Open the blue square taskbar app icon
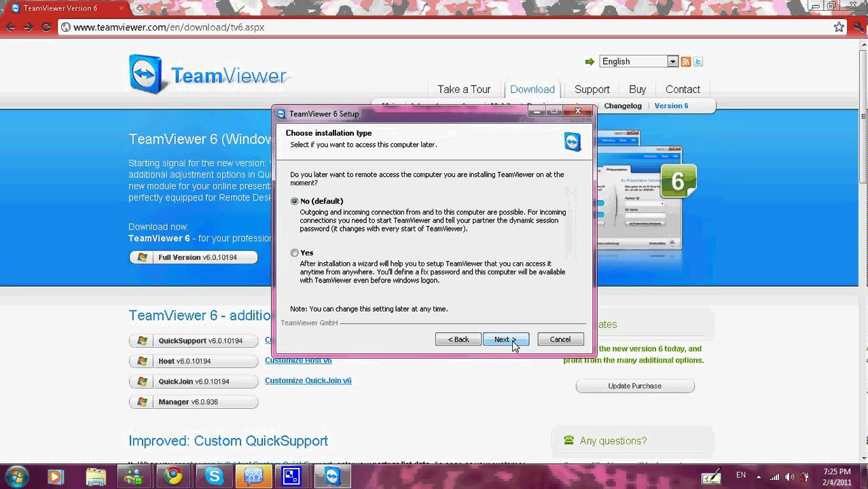The image size is (868, 489). click(292, 476)
